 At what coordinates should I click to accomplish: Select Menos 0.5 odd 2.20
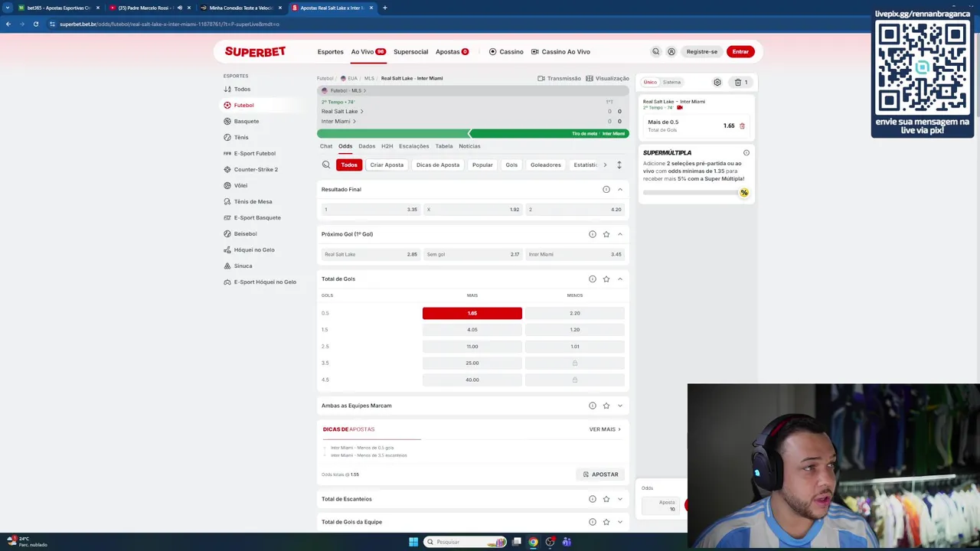(575, 313)
